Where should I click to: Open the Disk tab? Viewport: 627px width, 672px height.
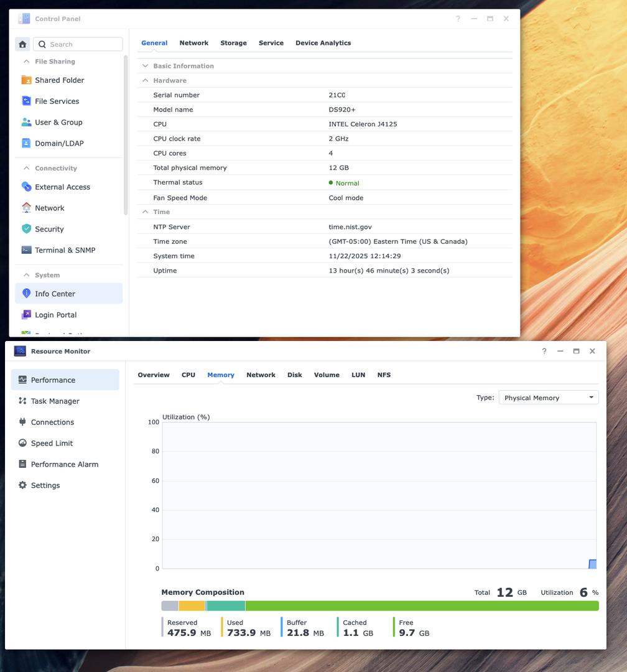(294, 375)
